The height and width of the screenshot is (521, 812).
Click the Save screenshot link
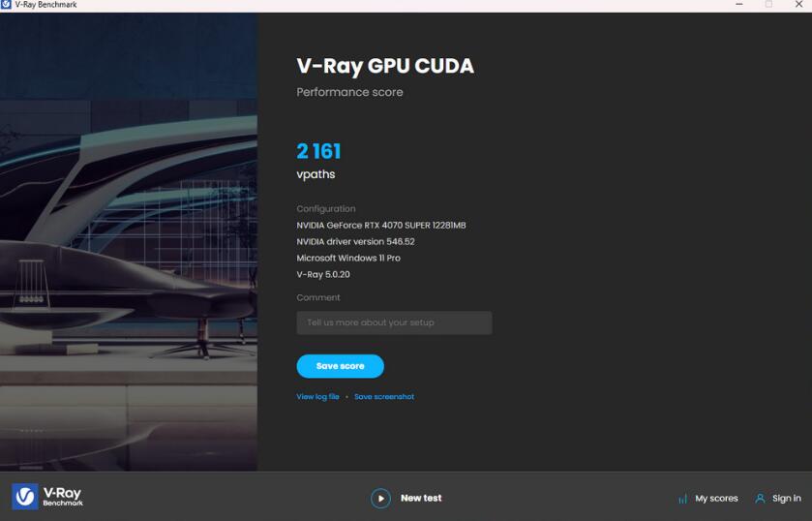(x=384, y=397)
